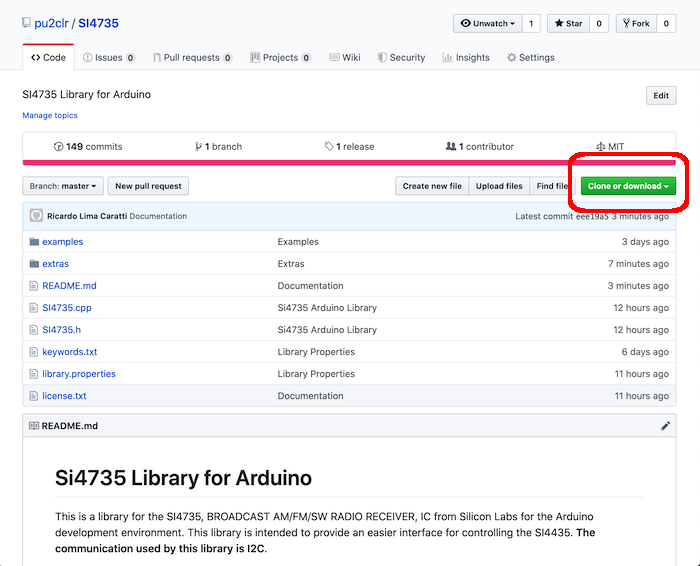The width and height of the screenshot is (700, 566).
Task: Select the Code tab
Action: [48, 57]
